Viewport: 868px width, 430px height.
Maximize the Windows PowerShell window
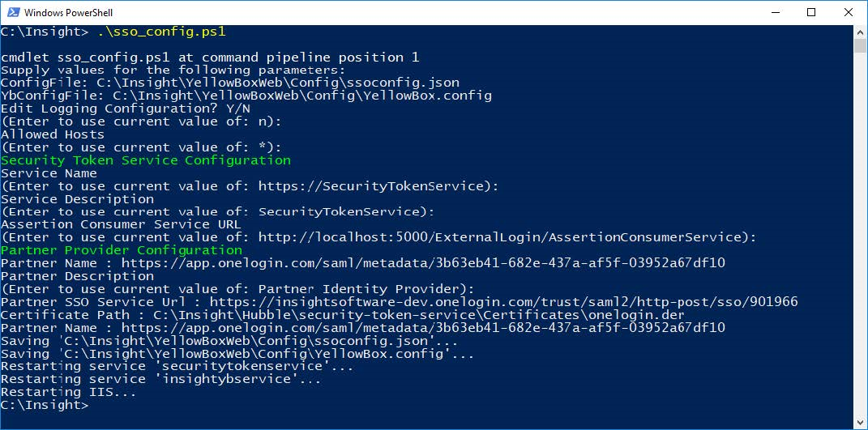pos(811,13)
